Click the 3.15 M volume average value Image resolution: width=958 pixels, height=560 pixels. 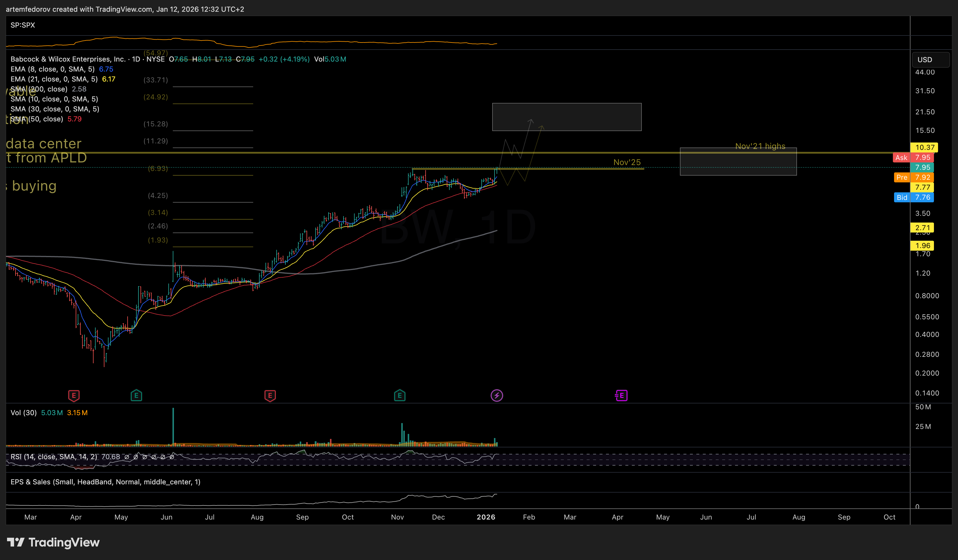coord(77,413)
